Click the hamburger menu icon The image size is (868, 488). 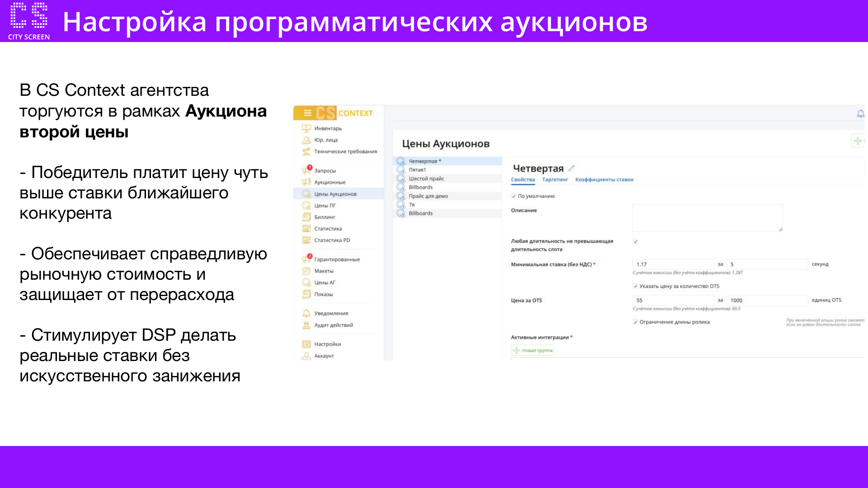(307, 113)
